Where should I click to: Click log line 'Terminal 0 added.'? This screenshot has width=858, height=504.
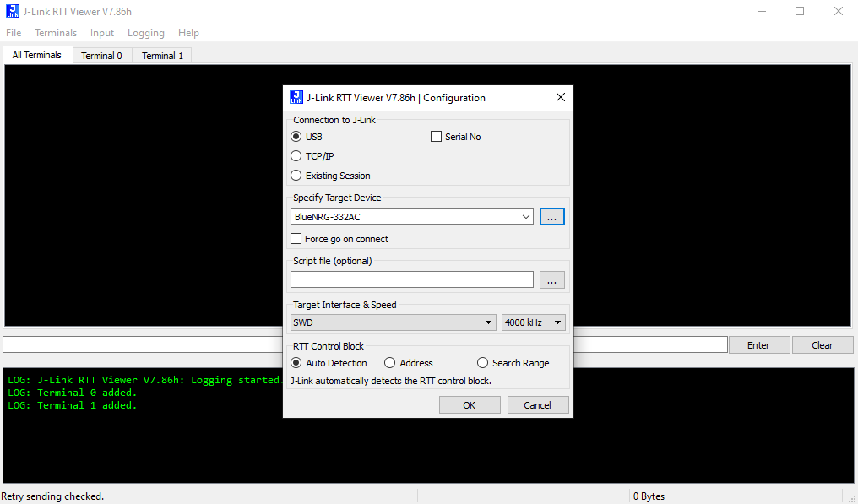73,393
